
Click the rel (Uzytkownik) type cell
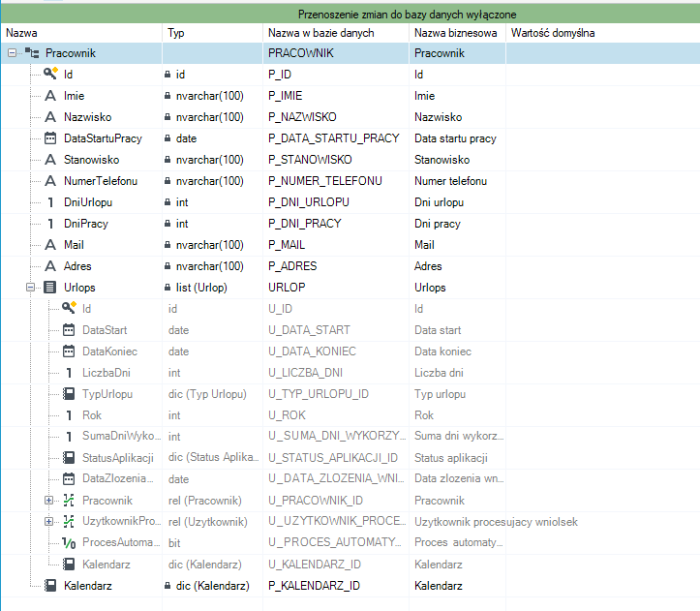(212, 522)
